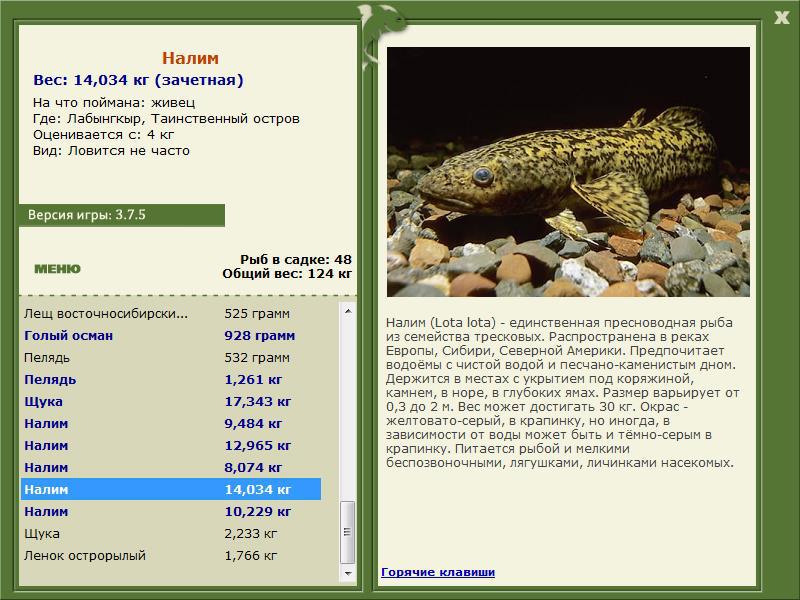
Task: Select Налим 10,229 кг entry
Action: pyautogui.click(x=171, y=511)
